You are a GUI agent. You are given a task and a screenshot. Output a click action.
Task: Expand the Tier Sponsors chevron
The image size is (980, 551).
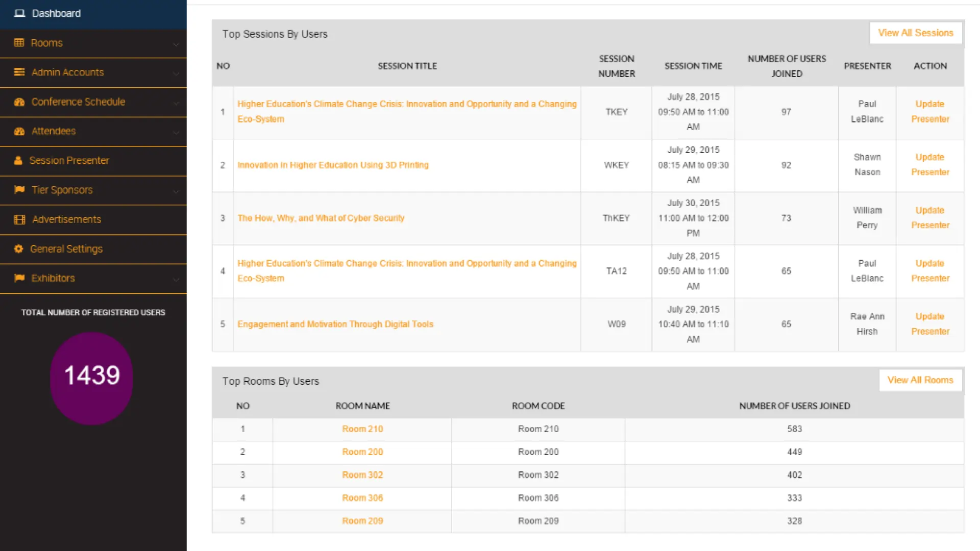pyautogui.click(x=176, y=191)
